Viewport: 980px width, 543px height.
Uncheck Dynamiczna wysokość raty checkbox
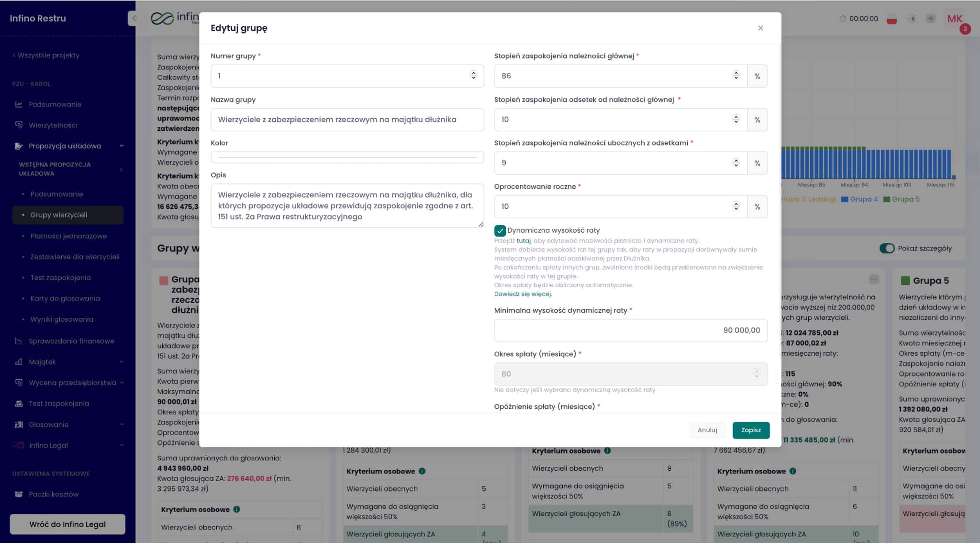[500, 231]
